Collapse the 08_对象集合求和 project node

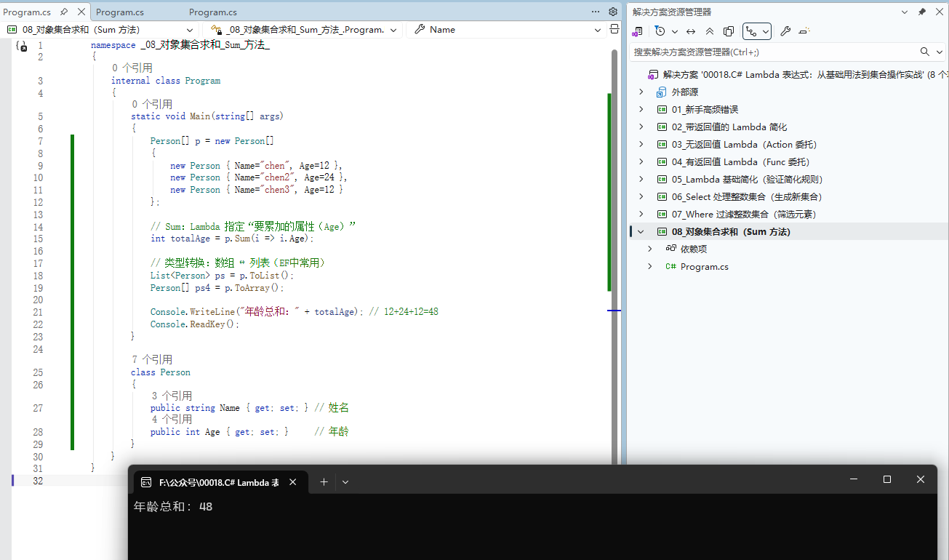pos(641,231)
